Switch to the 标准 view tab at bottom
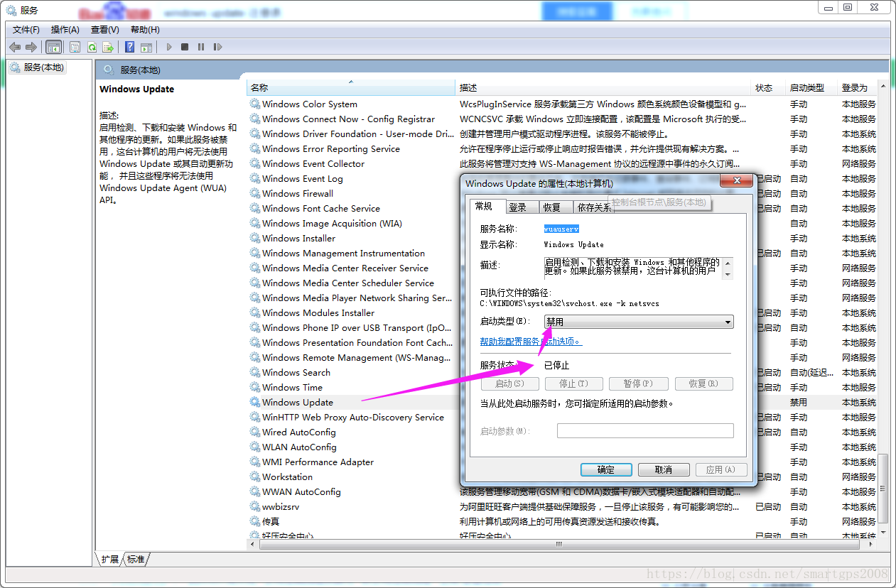Screen dimensions: 896x588 [x=136, y=560]
